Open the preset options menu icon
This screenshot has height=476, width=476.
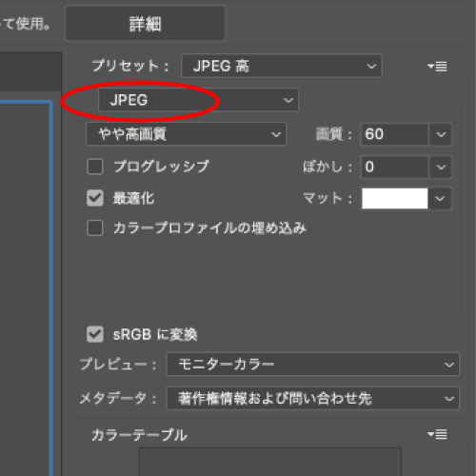(x=437, y=67)
